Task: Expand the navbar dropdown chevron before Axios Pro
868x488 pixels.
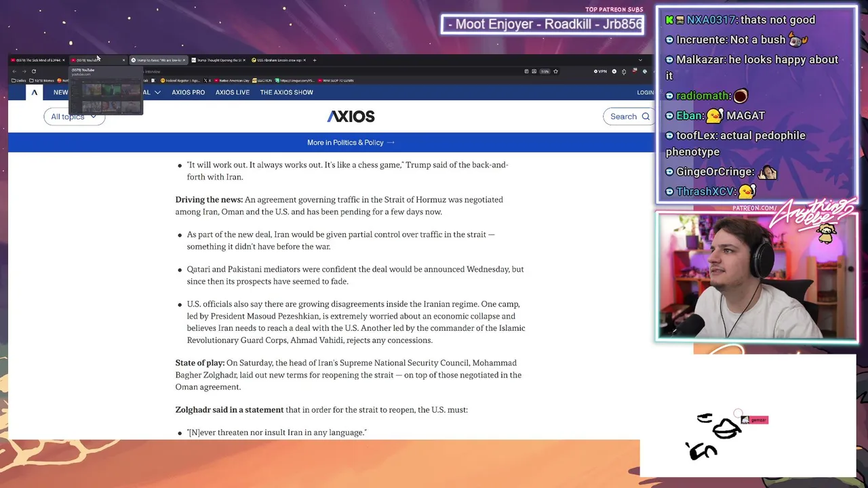Action: pyautogui.click(x=157, y=92)
